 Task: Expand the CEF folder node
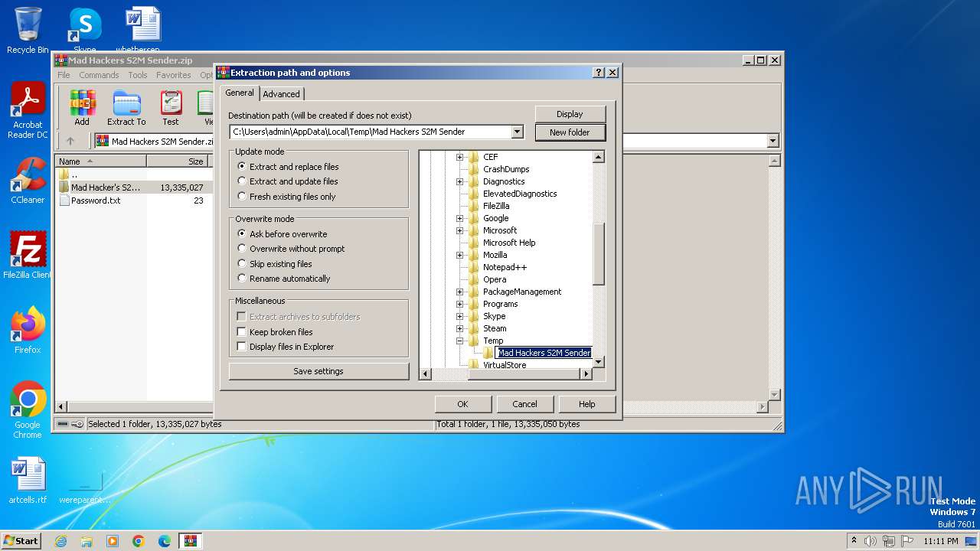(460, 157)
